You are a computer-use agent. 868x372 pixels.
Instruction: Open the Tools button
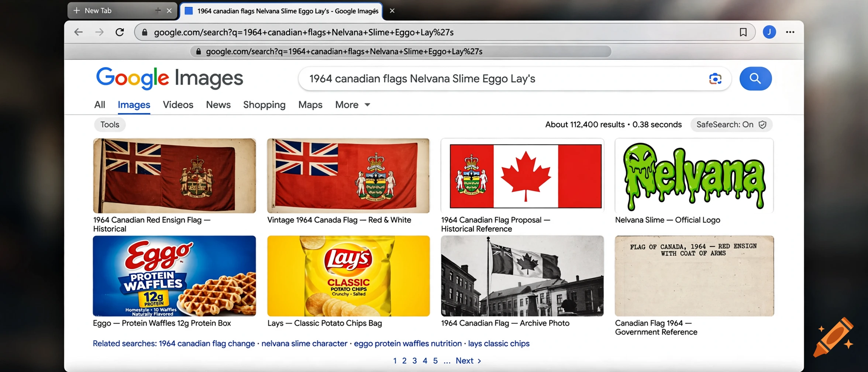click(110, 125)
